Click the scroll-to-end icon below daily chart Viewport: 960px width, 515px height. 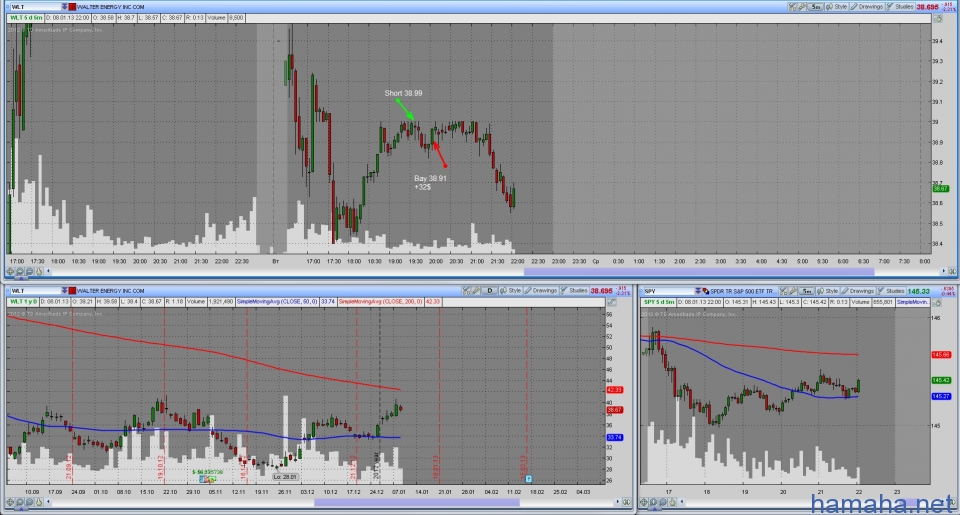pos(627,502)
